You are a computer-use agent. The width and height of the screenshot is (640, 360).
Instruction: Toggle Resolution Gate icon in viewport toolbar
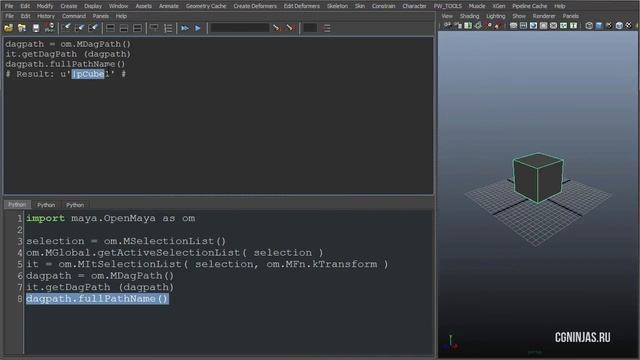533,25
